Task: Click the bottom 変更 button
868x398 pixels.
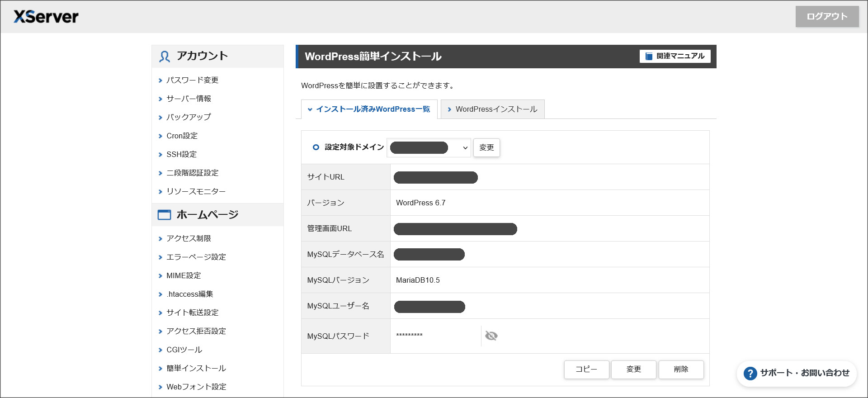Action: (633, 370)
